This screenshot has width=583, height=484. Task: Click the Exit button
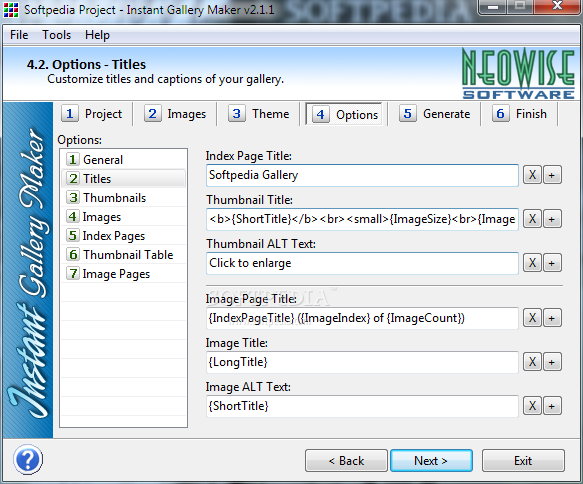pos(523,461)
